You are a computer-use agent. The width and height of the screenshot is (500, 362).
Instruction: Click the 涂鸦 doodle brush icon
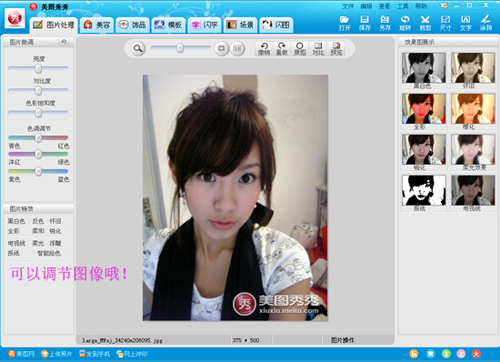tap(486, 23)
